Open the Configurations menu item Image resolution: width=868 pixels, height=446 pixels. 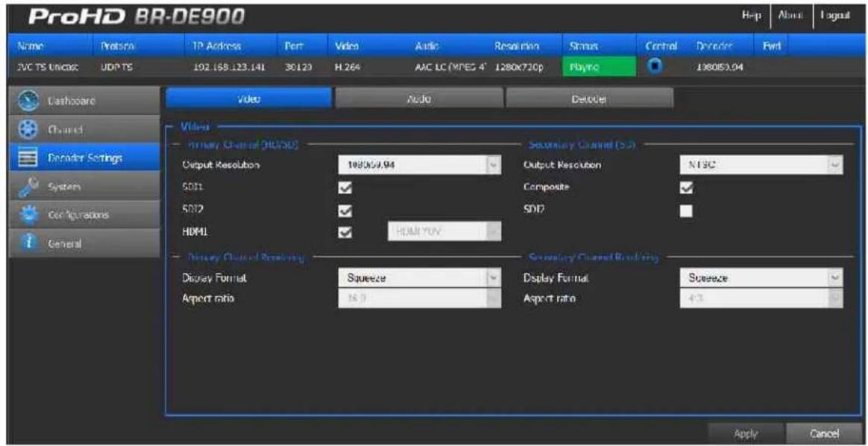[84, 215]
